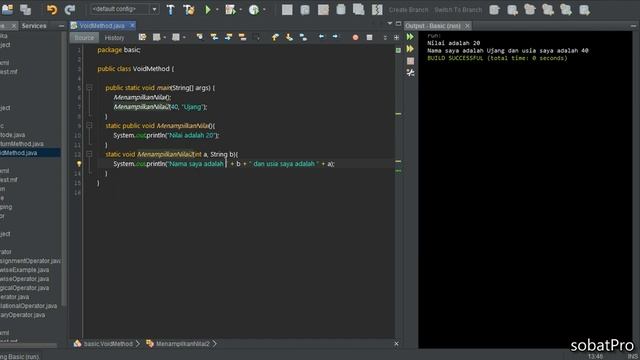This screenshot has width=640, height=360.
Task: Open the Output panel settings wrench icon
Action: pyautogui.click(x=410, y=73)
